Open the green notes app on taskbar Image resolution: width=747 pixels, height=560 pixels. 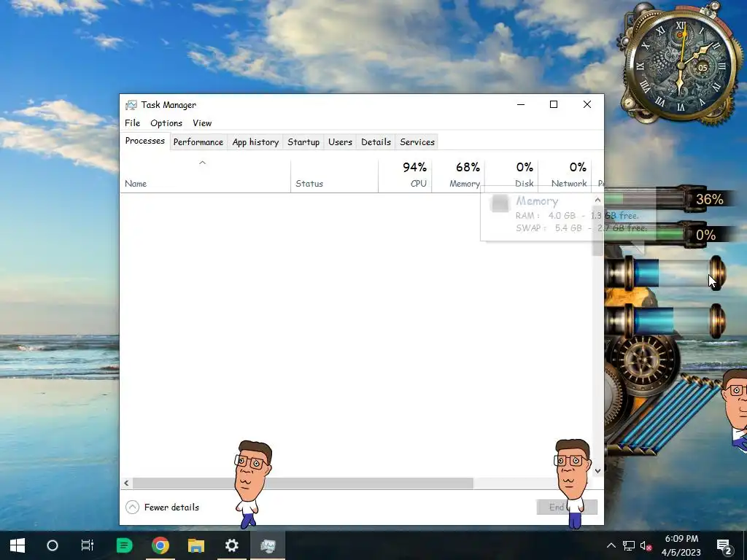(124, 545)
